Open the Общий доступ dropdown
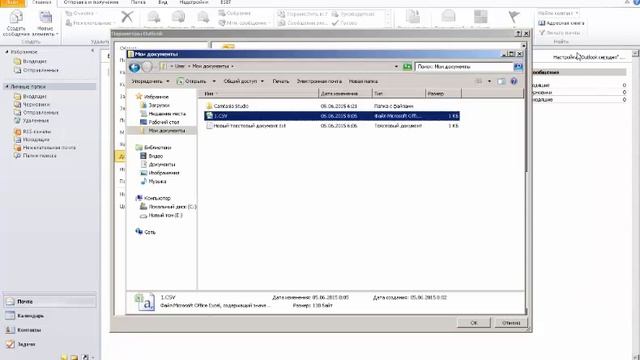Image resolution: width=640 pixels, height=360 pixels. click(x=244, y=81)
